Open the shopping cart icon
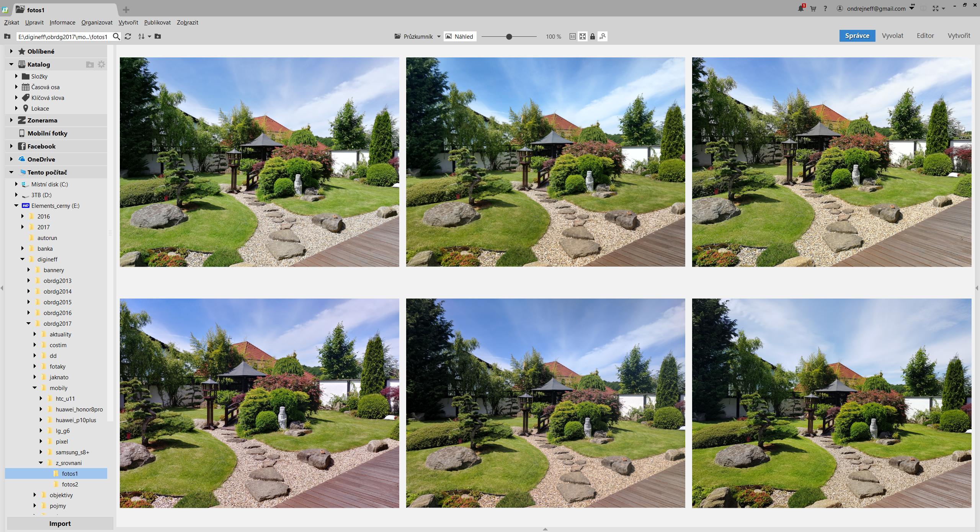This screenshot has height=532, width=980. [813, 8]
